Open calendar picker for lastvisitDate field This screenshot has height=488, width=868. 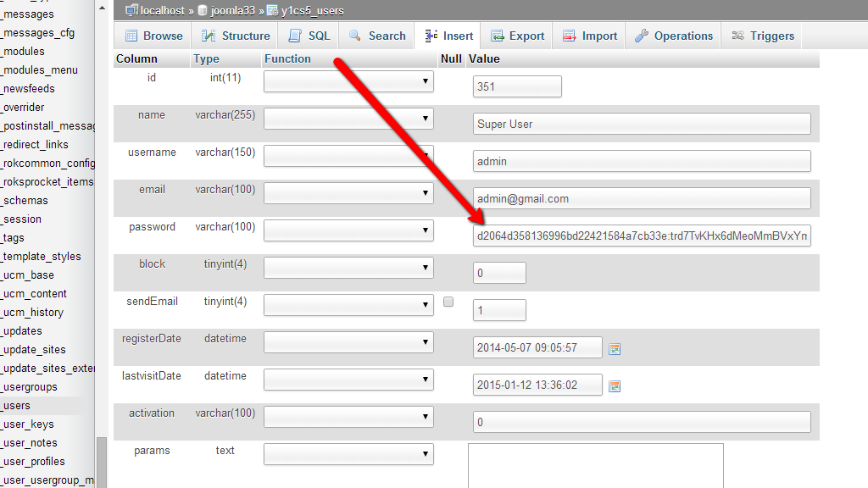point(615,386)
